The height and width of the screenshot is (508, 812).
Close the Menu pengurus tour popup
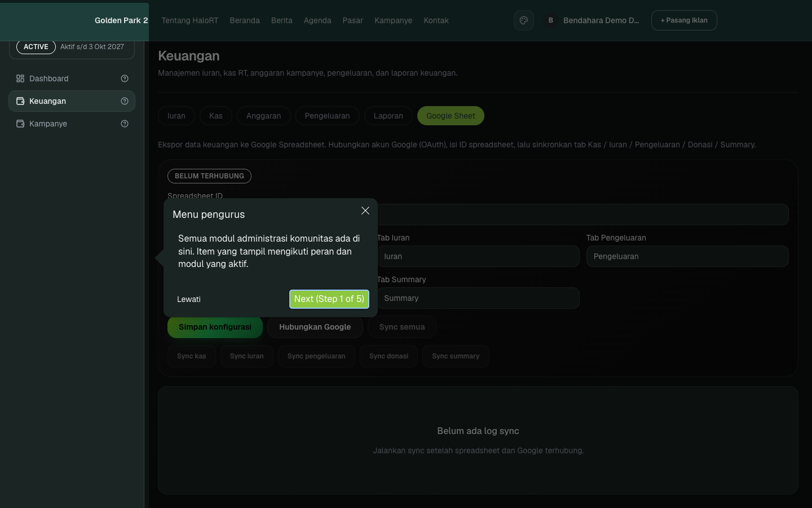point(365,211)
